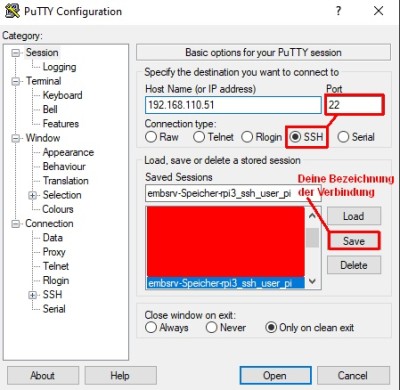The width and height of the screenshot is (400, 390).
Task: Choose Only on clean exit option
Action: coord(310,327)
